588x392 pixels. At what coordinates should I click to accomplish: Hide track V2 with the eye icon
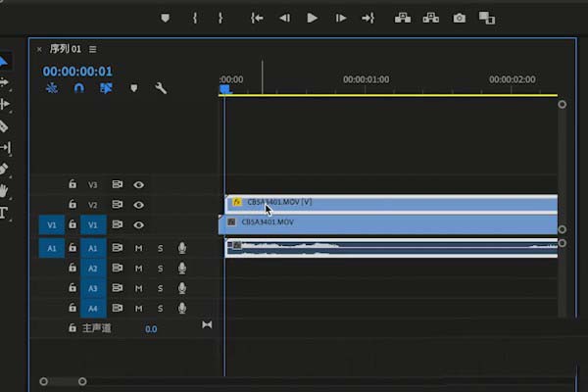pyautogui.click(x=139, y=205)
